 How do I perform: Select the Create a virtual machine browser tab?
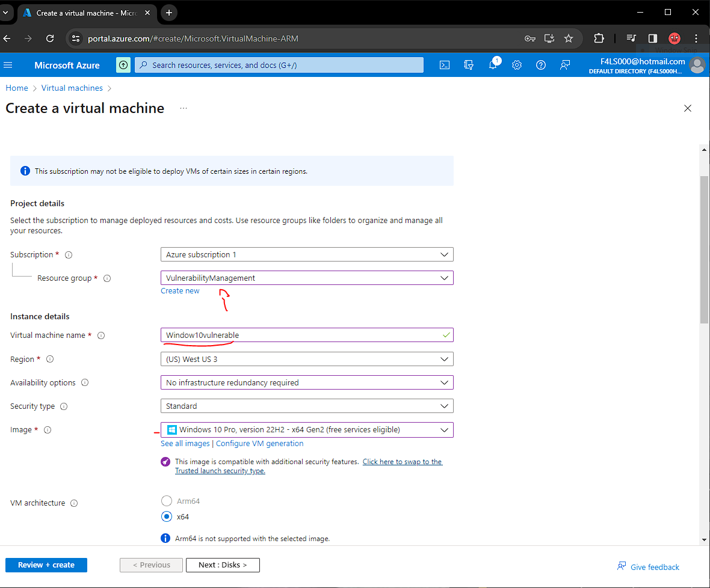tap(86, 13)
